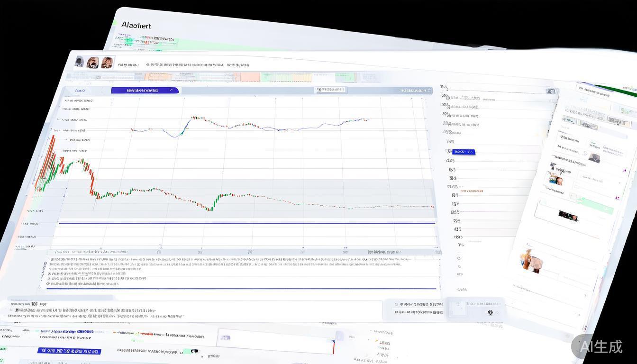The image size is (637, 364).
Task: Expand the right-end selector of the chart toolbar
Action: pos(416,90)
